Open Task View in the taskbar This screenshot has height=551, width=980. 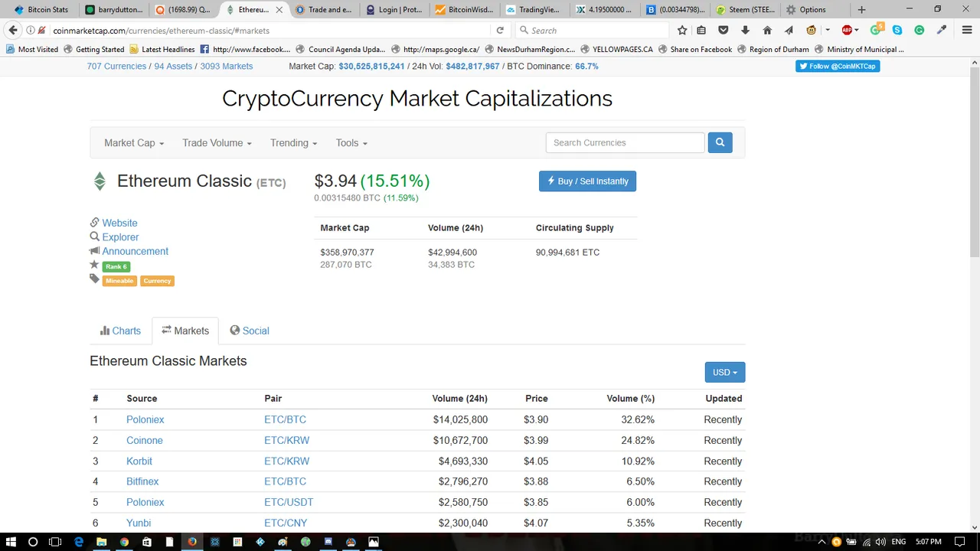(x=55, y=542)
